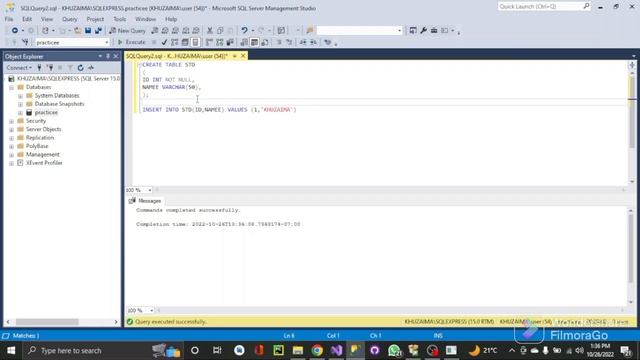
Task: Open the Object Explorer window position dropdown
Action: [x=100, y=56]
